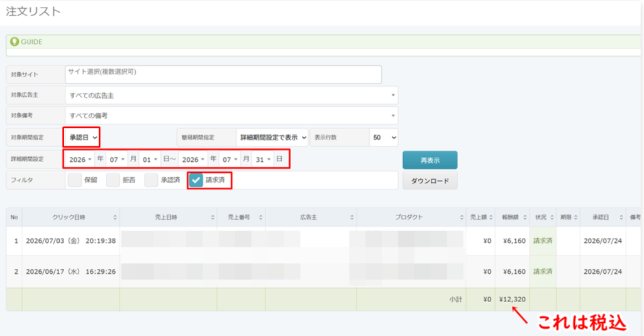Screen dimensions: 644x336
Task: Uncheck the 請求済 filter checkbox
Action: (x=196, y=180)
